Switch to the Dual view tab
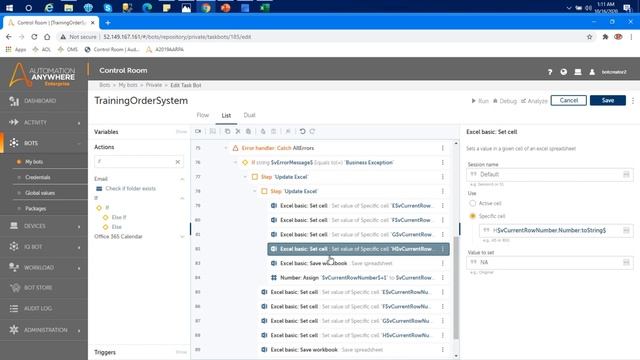 pos(249,115)
